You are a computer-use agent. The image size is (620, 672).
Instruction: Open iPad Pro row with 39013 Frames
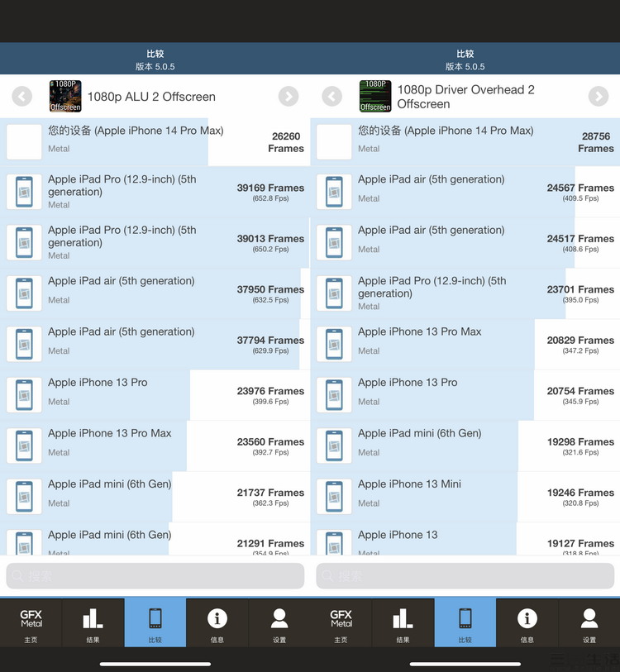155,242
